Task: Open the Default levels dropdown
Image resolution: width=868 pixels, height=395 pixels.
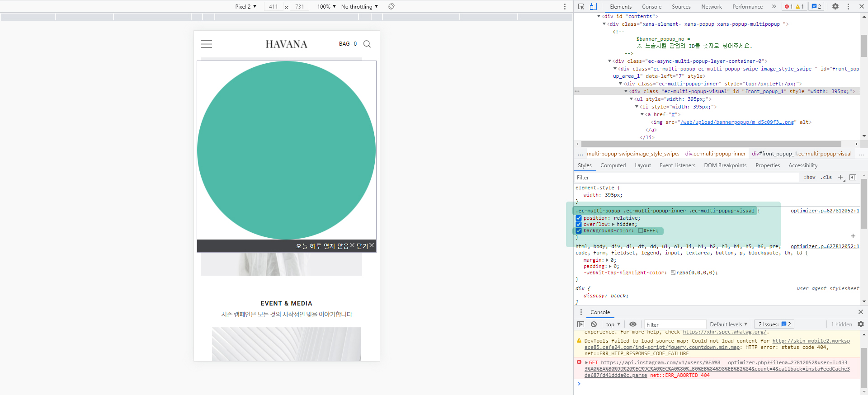Action: 729,324
